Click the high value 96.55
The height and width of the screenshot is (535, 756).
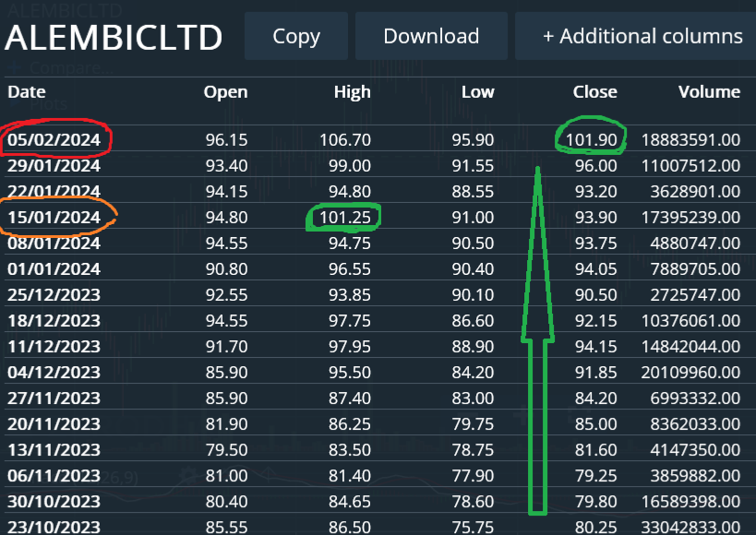(x=350, y=269)
